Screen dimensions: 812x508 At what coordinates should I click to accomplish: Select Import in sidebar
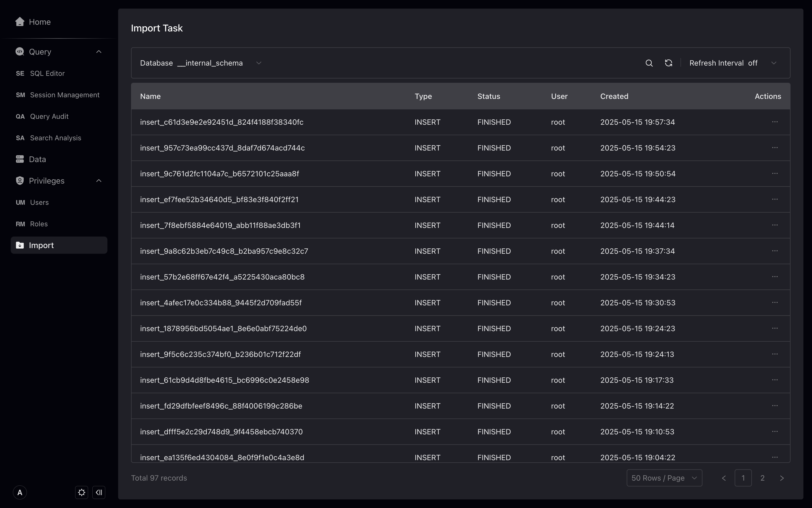click(x=59, y=245)
